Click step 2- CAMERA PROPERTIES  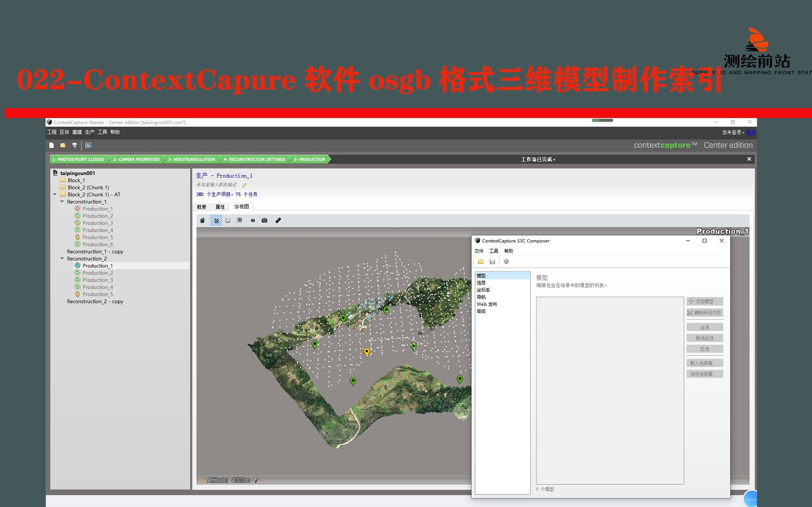[x=136, y=159]
